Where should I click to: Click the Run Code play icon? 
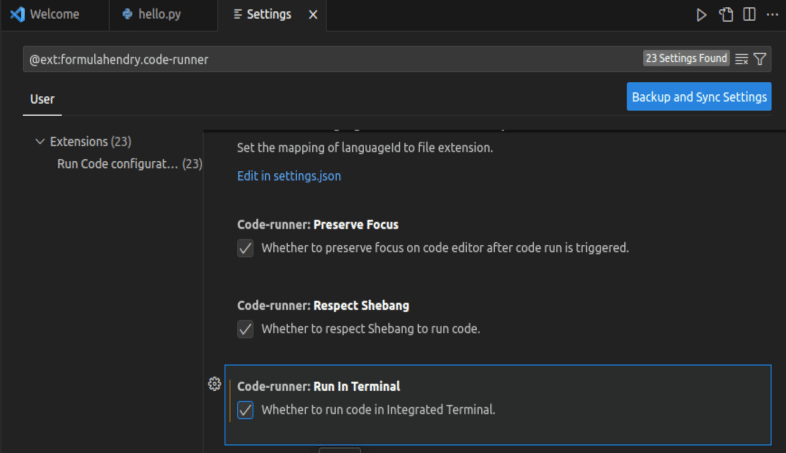[701, 15]
